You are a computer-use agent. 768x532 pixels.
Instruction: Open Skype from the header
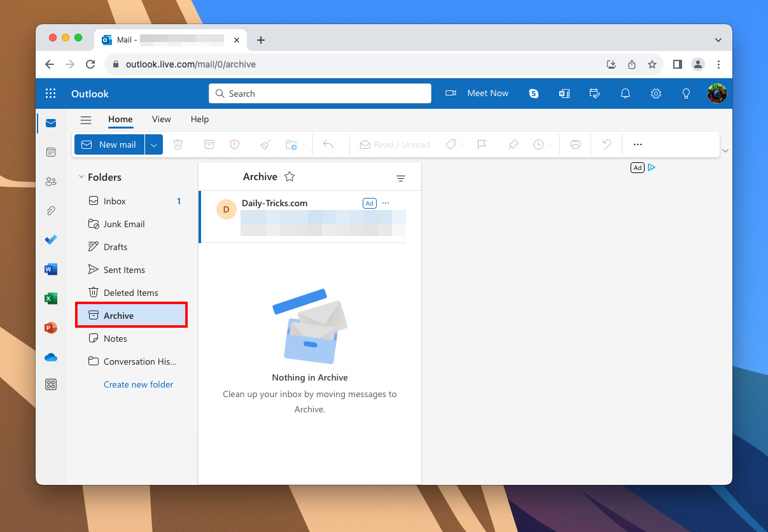pyautogui.click(x=534, y=94)
